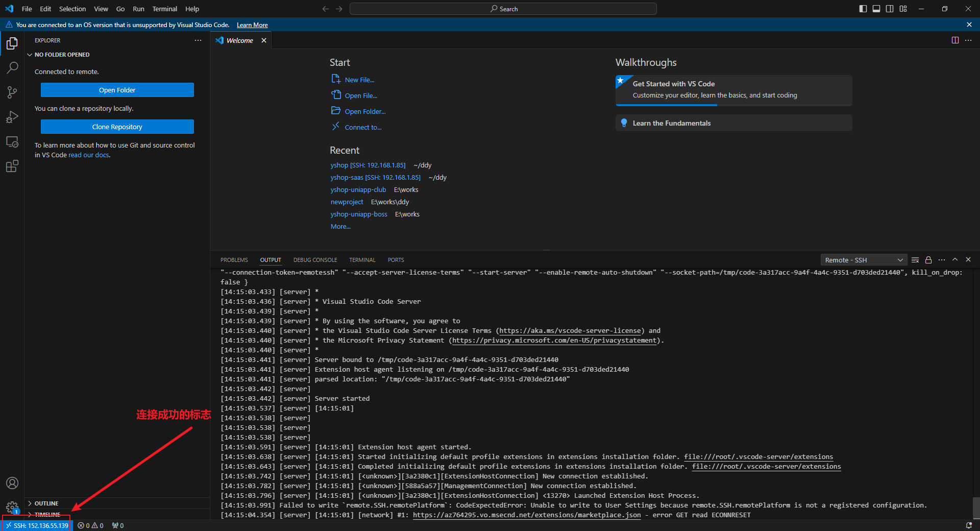Open editor more actions ellipsis
Image resolution: width=980 pixels, height=531 pixels.
(x=968, y=40)
